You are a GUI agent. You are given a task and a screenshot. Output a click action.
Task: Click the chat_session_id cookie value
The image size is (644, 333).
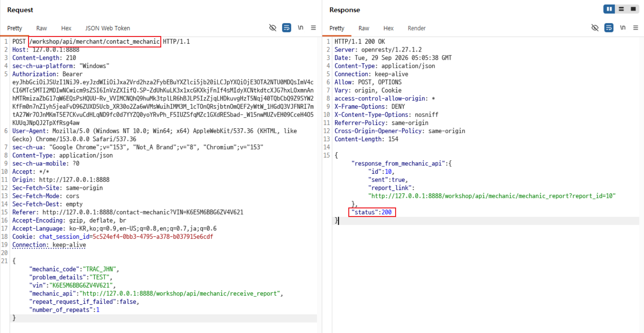pos(153,237)
